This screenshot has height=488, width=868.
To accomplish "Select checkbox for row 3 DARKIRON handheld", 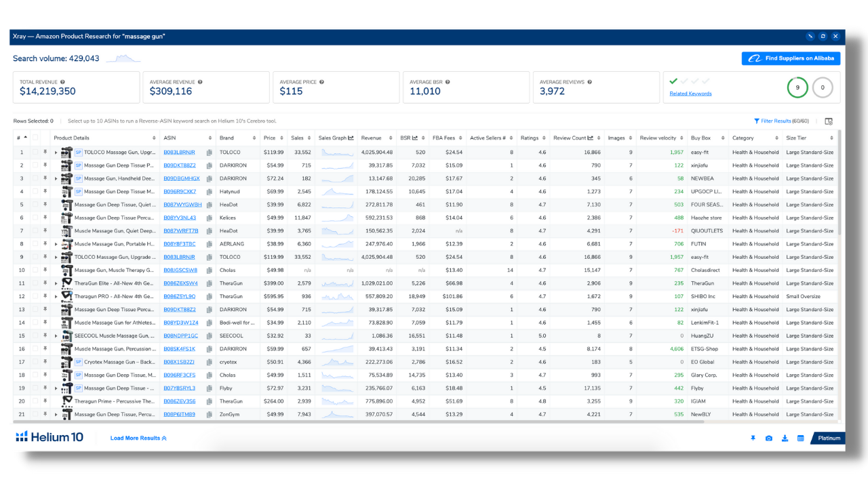I will pyautogui.click(x=35, y=178).
